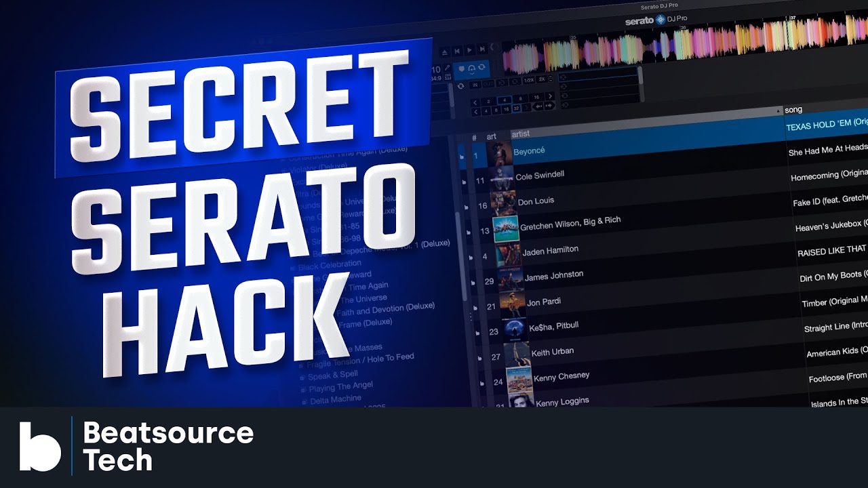This screenshot has width=868, height=488.
Task: Toggle the highlighted 4-beat auto loop button
Action: point(505,100)
